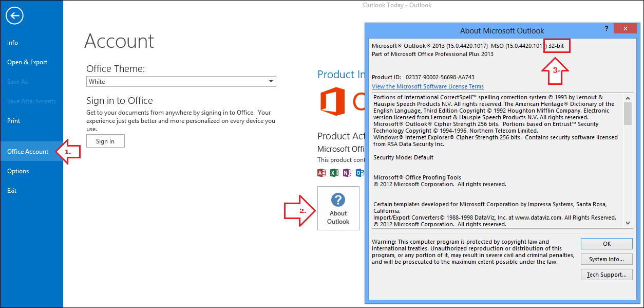
Task: Click the Tech Support button
Action: pyautogui.click(x=607, y=275)
